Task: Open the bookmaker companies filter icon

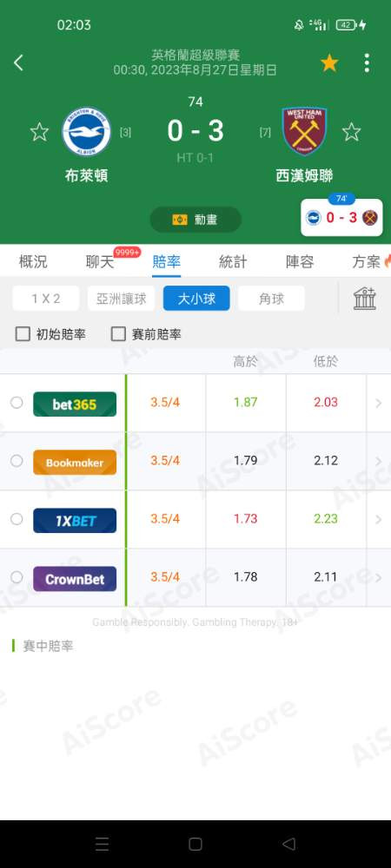Action: (x=365, y=299)
